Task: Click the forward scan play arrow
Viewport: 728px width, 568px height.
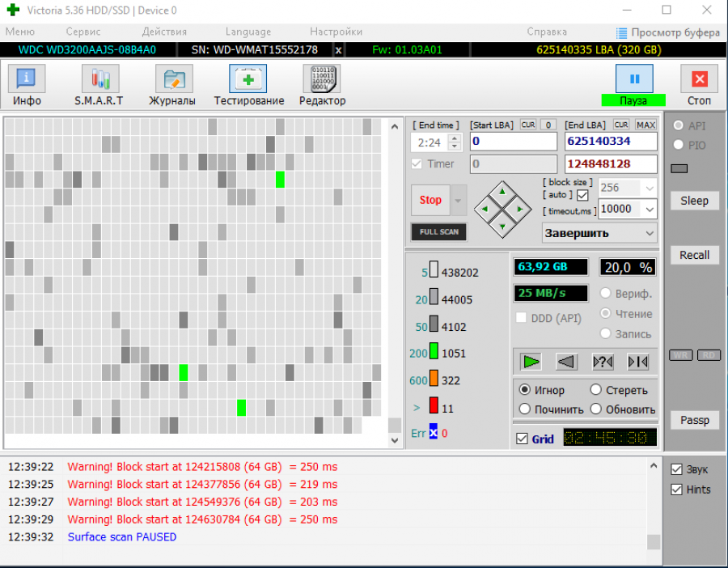Action: [x=531, y=362]
